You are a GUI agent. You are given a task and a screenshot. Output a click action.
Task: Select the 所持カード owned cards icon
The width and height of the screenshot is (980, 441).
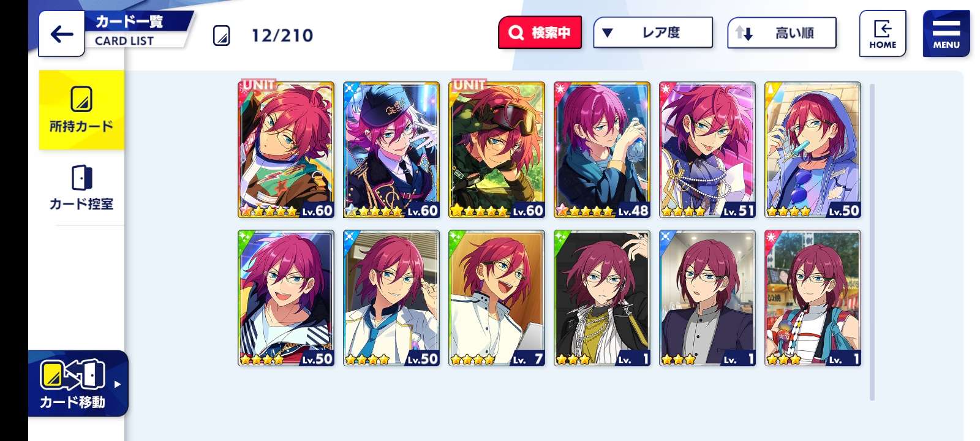[81, 99]
